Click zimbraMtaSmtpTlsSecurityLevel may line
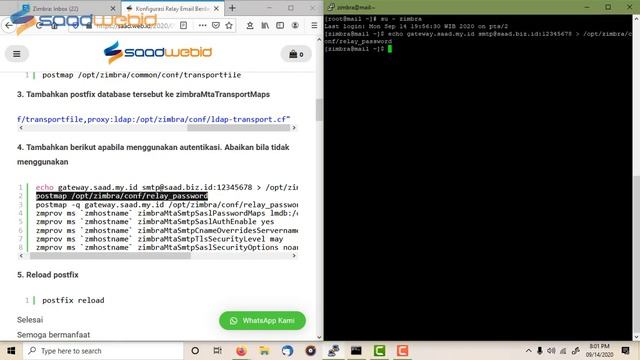 pos(160,239)
